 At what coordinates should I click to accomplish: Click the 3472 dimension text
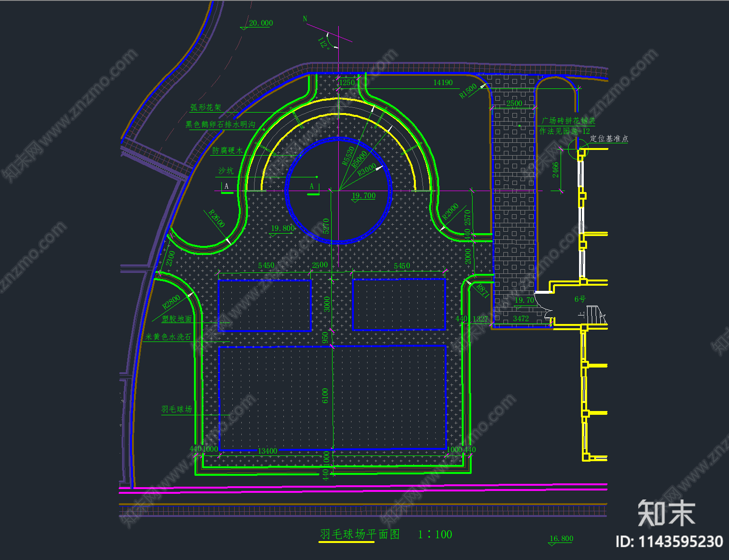click(x=521, y=319)
